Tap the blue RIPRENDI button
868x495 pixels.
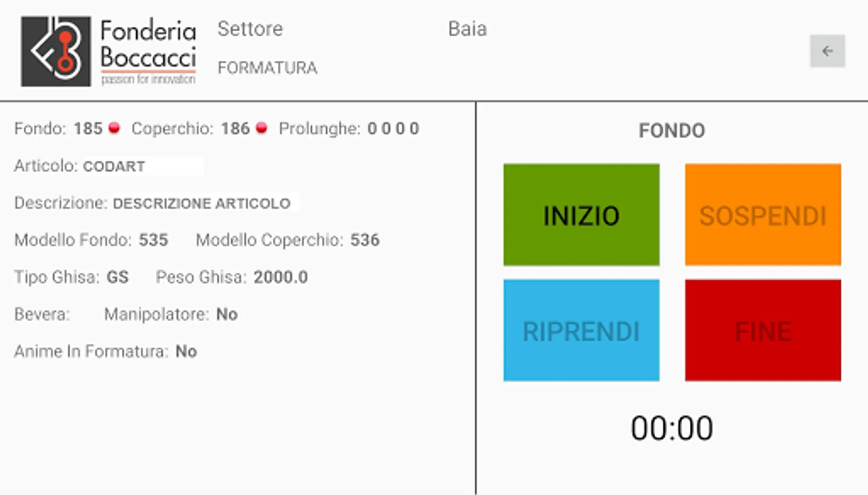[x=581, y=331]
